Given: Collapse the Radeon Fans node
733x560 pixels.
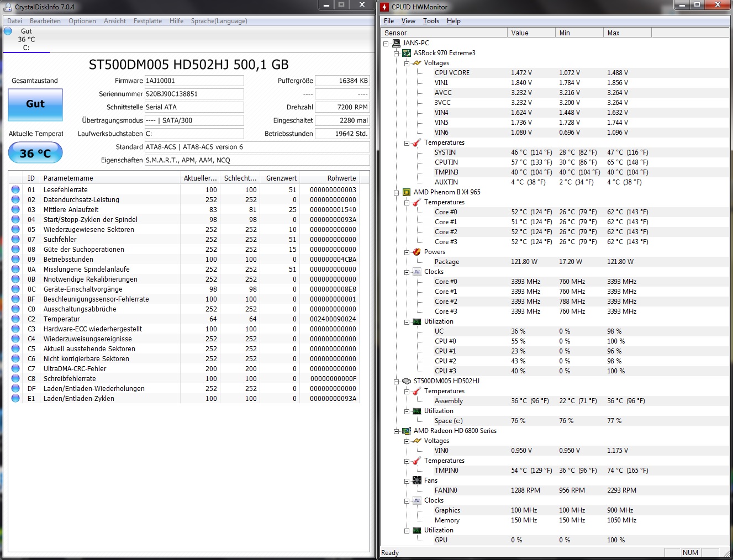Looking at the screenshot, I should (x=407, y=481).
